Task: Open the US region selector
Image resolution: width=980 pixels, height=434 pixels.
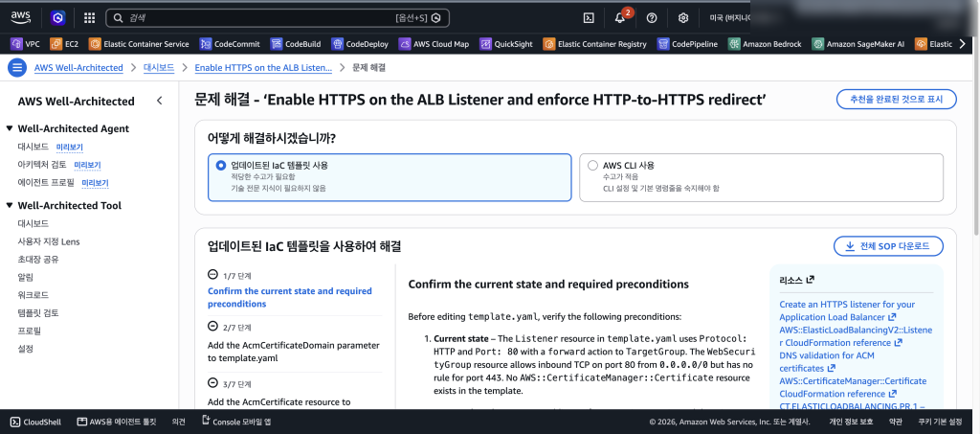Action: click(x=728, y=18)
